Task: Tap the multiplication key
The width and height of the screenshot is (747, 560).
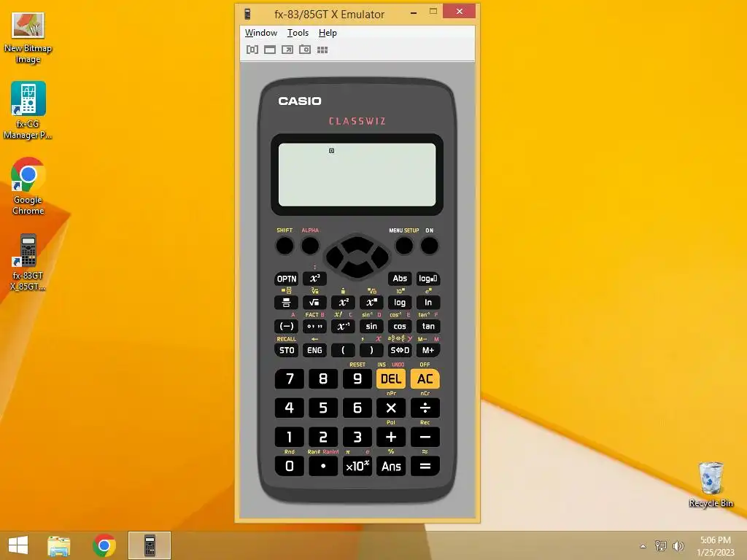Action: (x=391, y=408)
